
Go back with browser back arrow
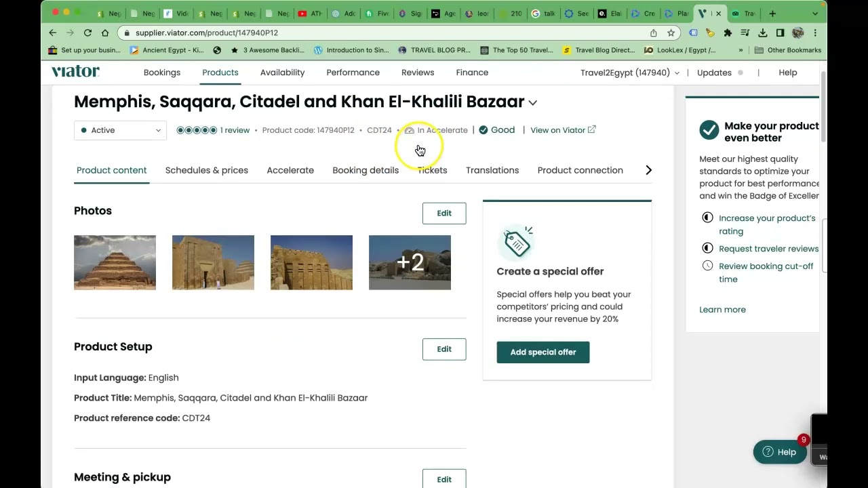tap(53, 33)
